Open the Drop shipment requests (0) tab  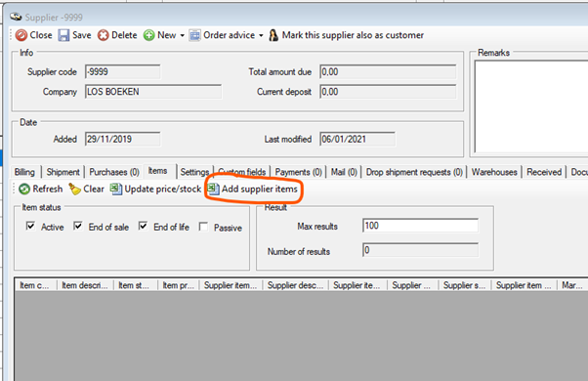pos(414,172)
